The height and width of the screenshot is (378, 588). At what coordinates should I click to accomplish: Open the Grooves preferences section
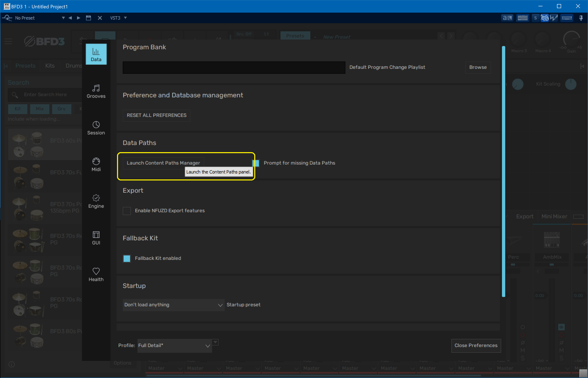click(96, 91)
